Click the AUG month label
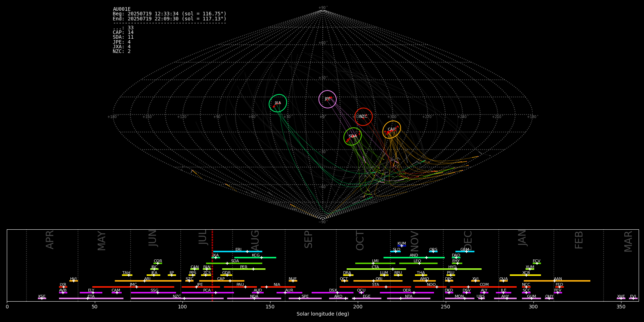The width and height of the screenshot is (644, 322). (x=255, y=240)
